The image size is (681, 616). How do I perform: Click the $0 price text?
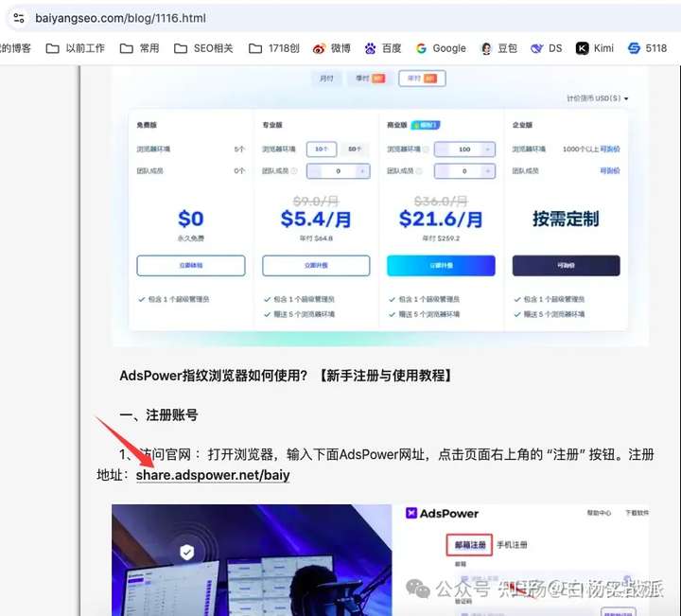pos(191,219)
